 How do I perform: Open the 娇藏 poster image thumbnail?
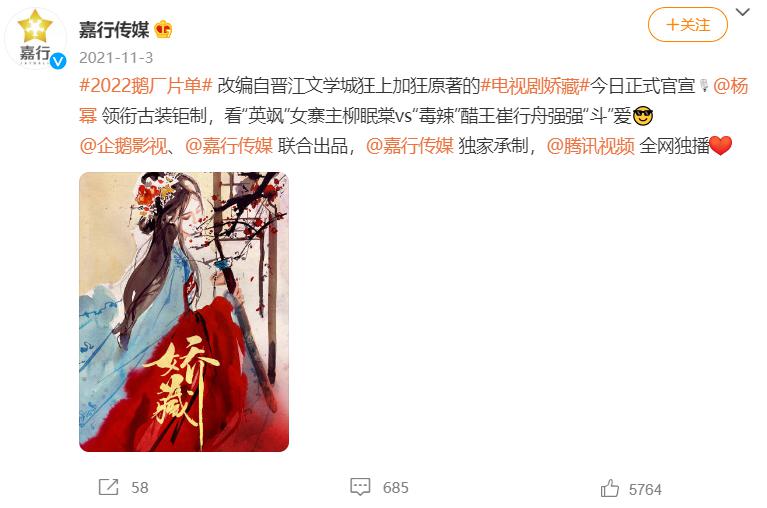[x=184, y=311]
